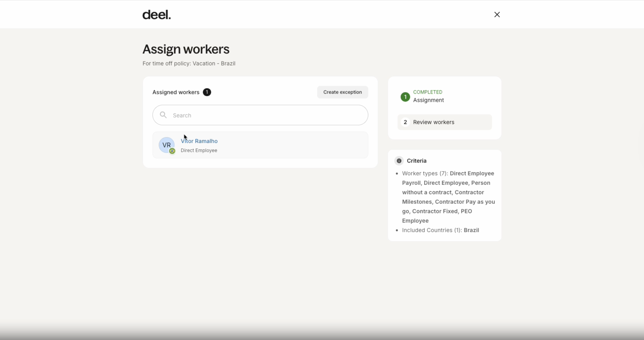
Task: Click the VR avatar circle
Action: [166, 145]
